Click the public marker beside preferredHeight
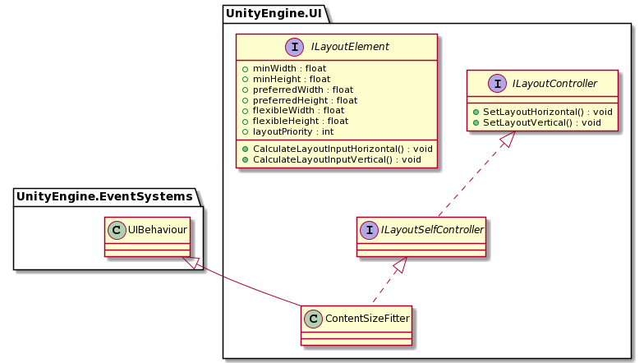The height and width of the screenshot is (363, 644). (x=245, y=101)
